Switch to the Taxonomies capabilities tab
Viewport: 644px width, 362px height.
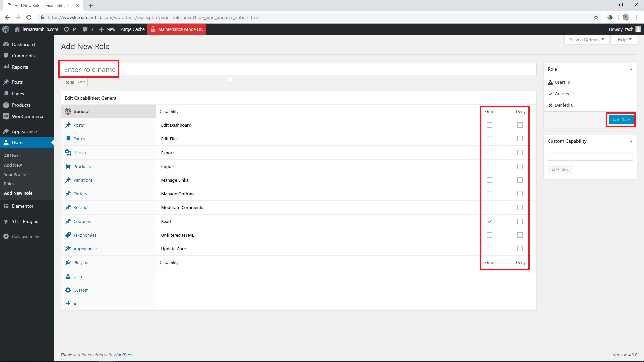109,235
